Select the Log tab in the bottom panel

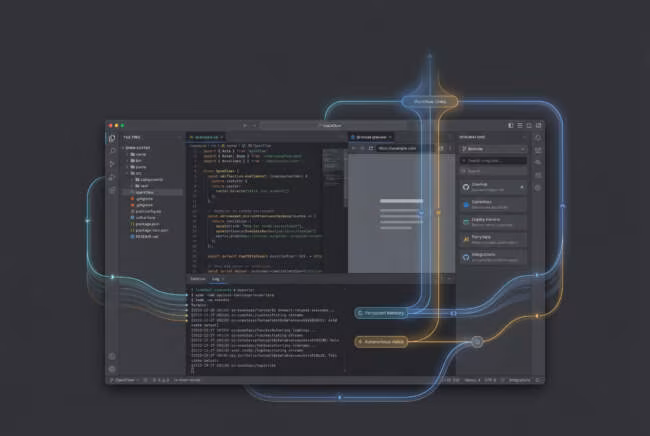click(216, 279)
